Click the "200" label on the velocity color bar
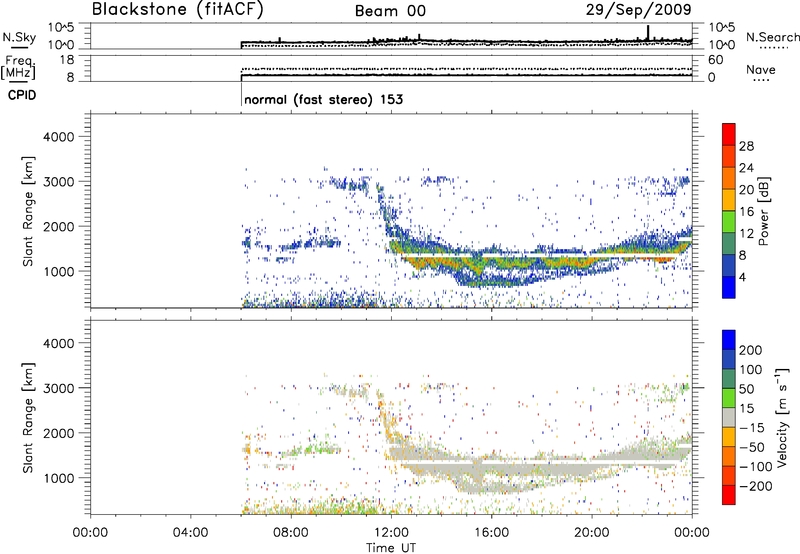Screen dimensions: 800x554 [x=751, y=350]
